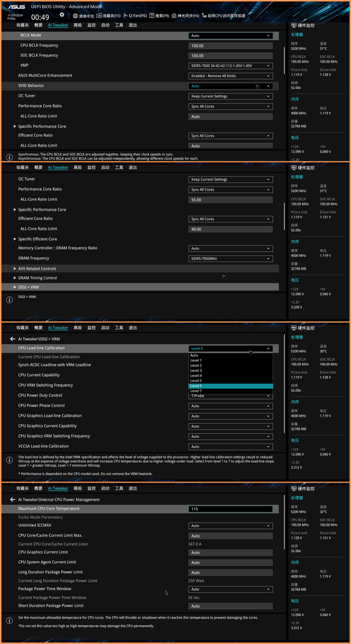Click the info icon beside the load-line description
The image size is (351, 644).
pos(9,460)
